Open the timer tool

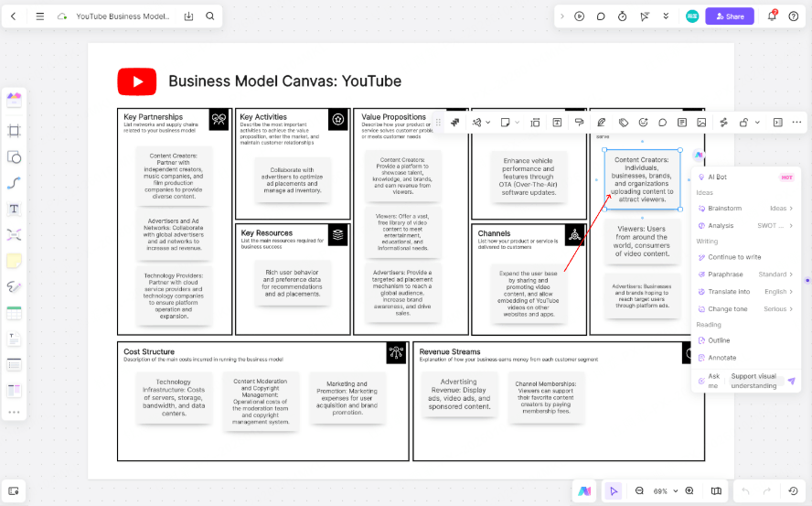(x=622, y=16)
